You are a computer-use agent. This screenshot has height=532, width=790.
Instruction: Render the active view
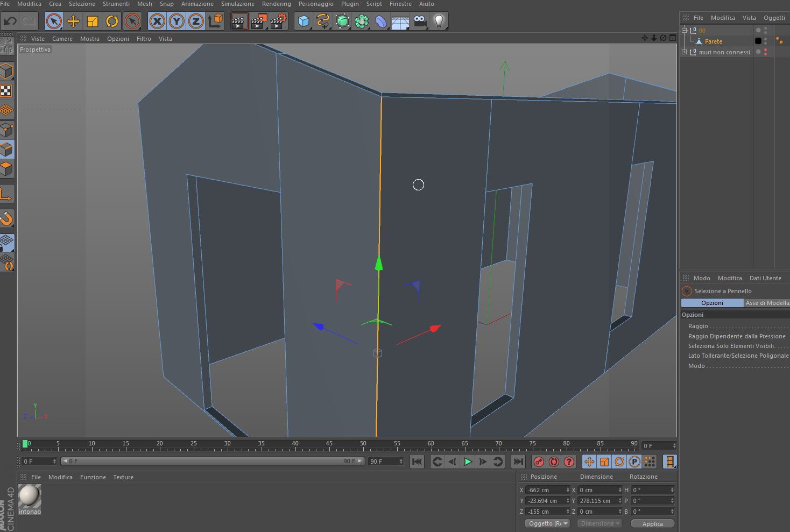coord(239,22)
